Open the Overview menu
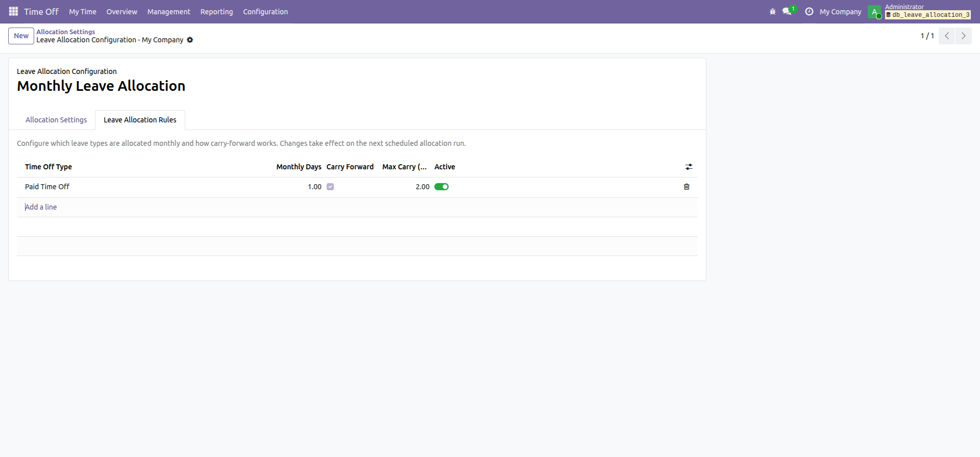The width and height of the screenshot is (980, 457). tap(122, 11)
